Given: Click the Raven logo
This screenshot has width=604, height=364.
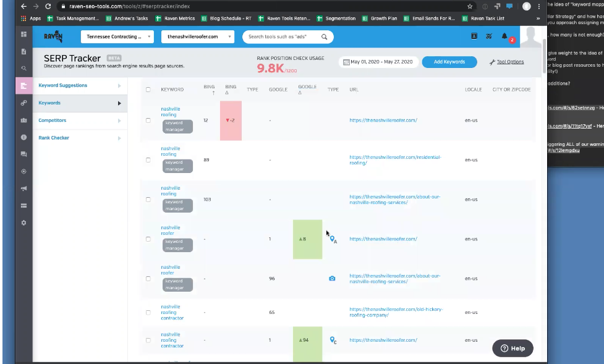Looking at the screenshot, I should [x=53, y=36].
